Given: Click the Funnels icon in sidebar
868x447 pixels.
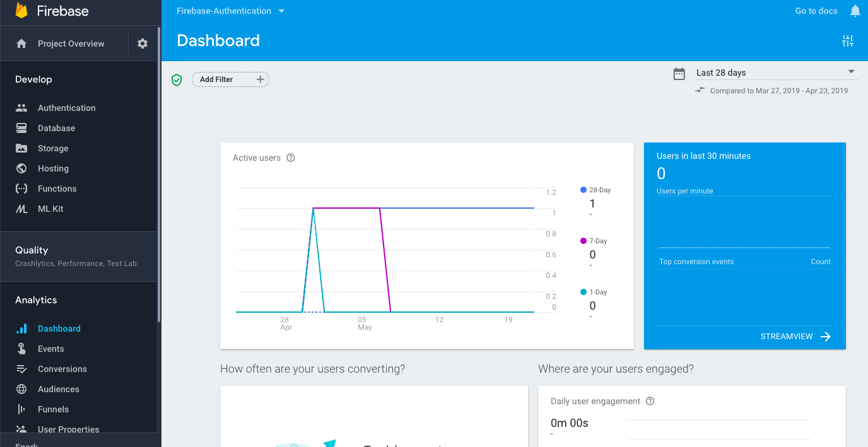Looking at the screenshot, I should tap(21, 409).
